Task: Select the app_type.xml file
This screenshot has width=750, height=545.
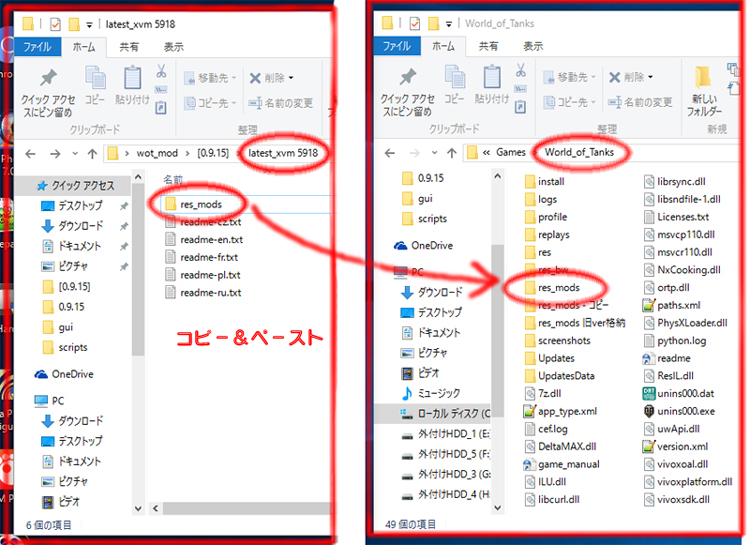Action: (x=561, y=411)
